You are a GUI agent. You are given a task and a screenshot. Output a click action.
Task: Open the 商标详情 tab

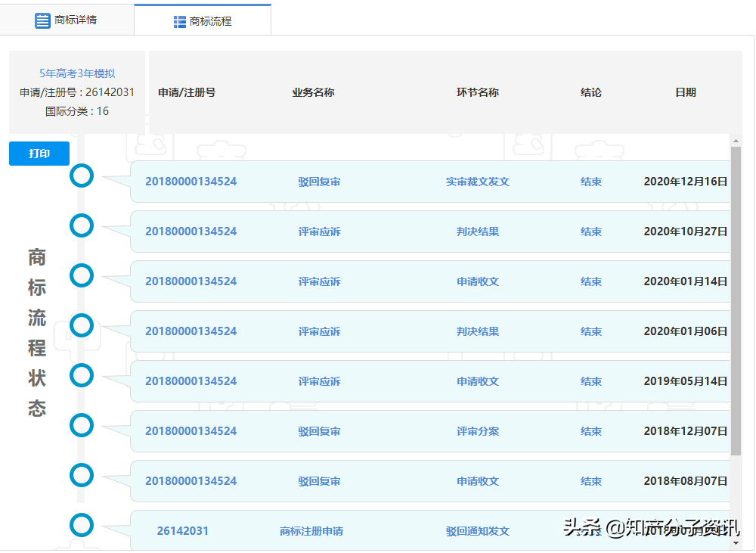[x=67, y=20]
